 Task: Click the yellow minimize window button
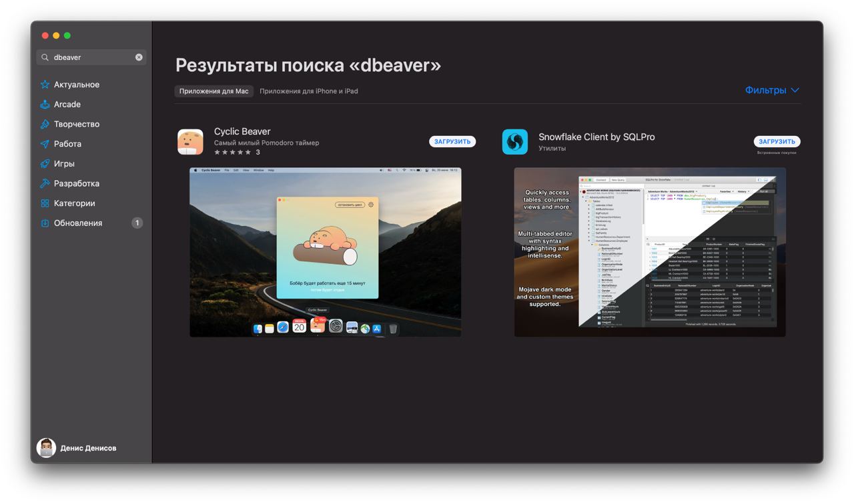[56, 35]
